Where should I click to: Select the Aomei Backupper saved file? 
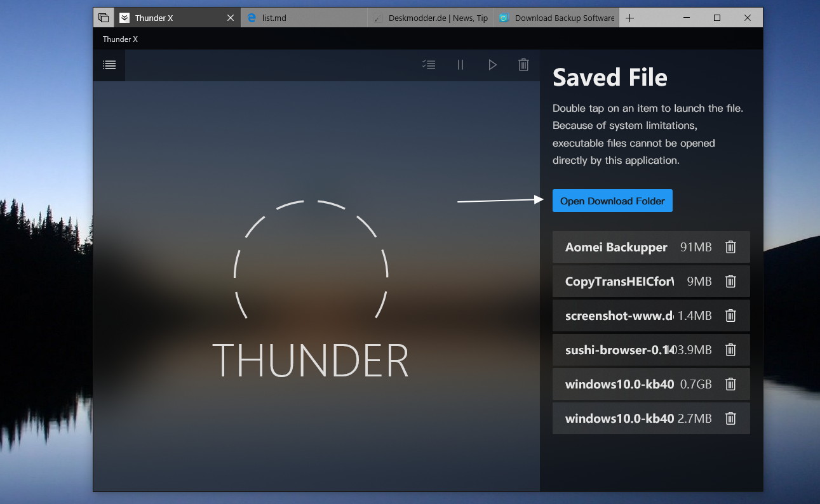pyautogui.click(x=651, y=247)
